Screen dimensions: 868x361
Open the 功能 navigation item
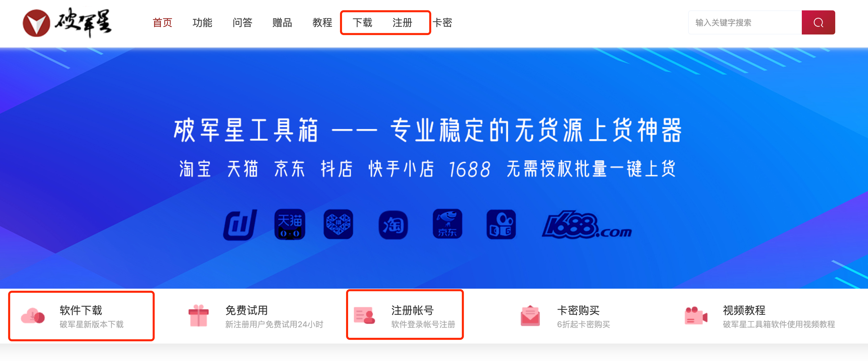[202, 23]
